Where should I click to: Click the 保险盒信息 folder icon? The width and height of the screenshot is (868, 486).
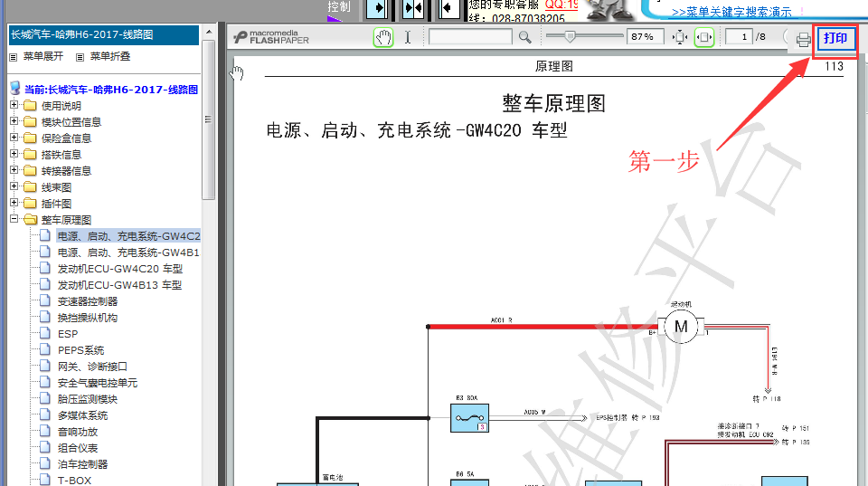(x=31, y=138)
